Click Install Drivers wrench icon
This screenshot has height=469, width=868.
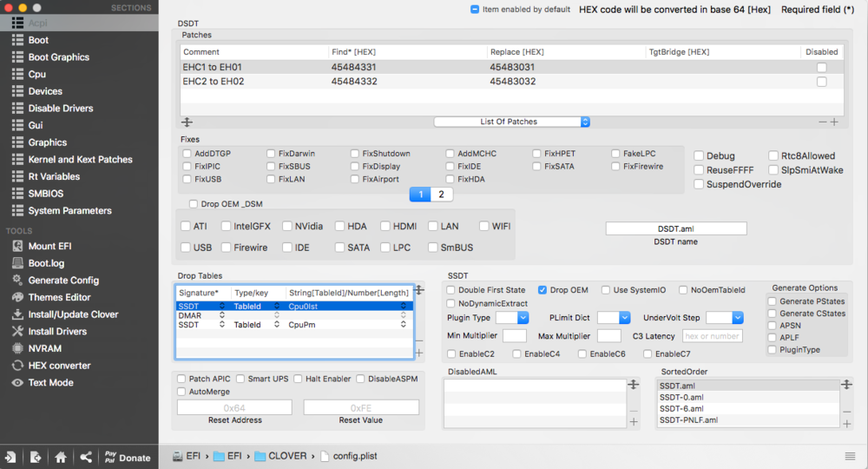click(17, 331)
